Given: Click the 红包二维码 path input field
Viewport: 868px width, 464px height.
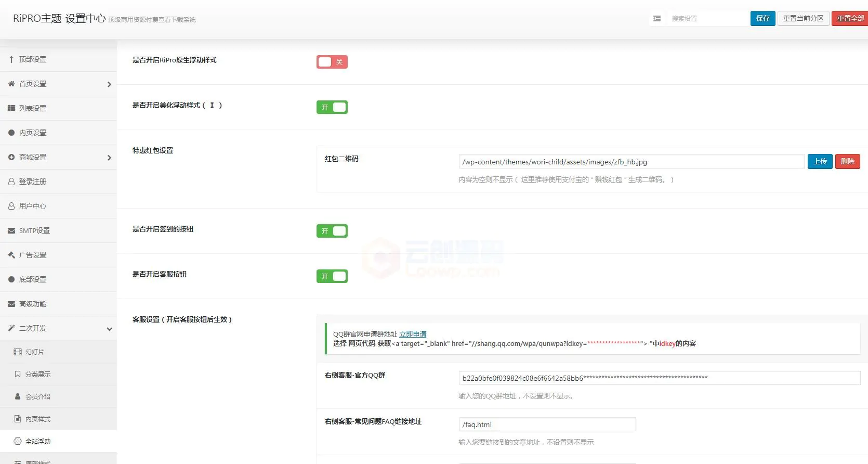Looking at the screenshot, I should 632,162.
